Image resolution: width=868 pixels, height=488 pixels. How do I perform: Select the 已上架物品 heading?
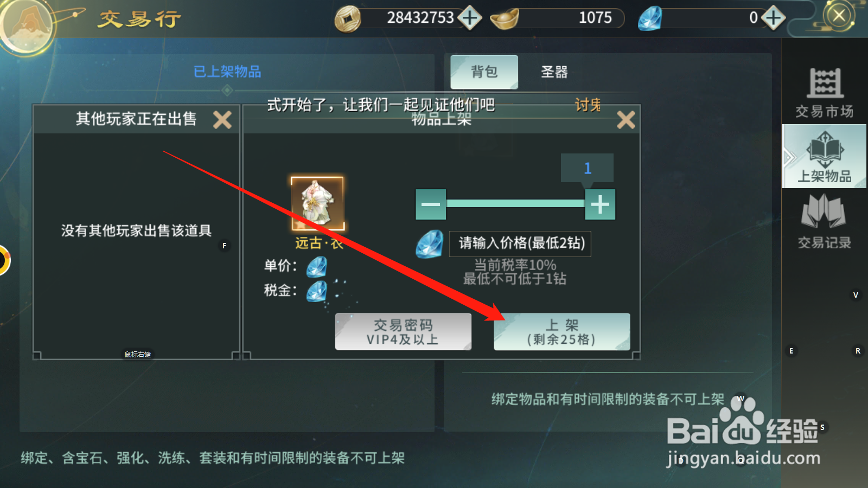pyautogui.click(x=227, y=72)
